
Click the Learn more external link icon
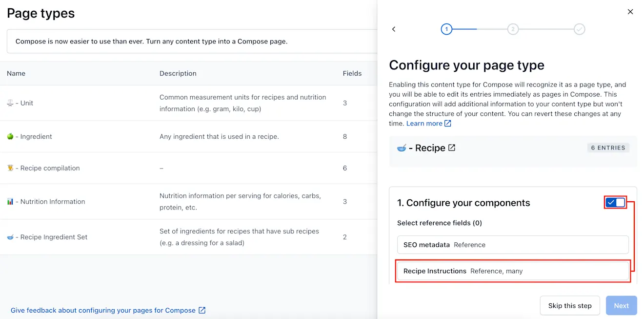(448, 124)
